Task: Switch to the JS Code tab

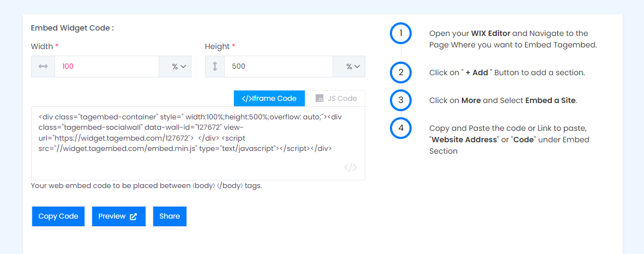Action: 336,99
